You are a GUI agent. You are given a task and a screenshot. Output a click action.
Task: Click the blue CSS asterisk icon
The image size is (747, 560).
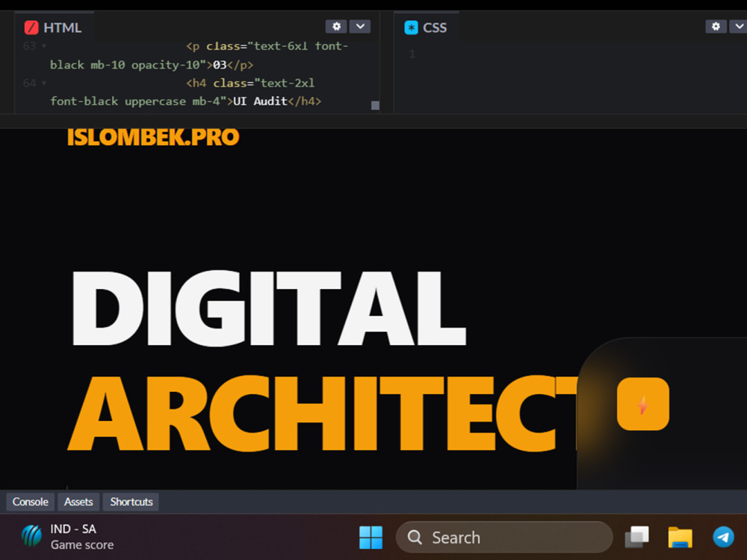[x=411, y=28]
